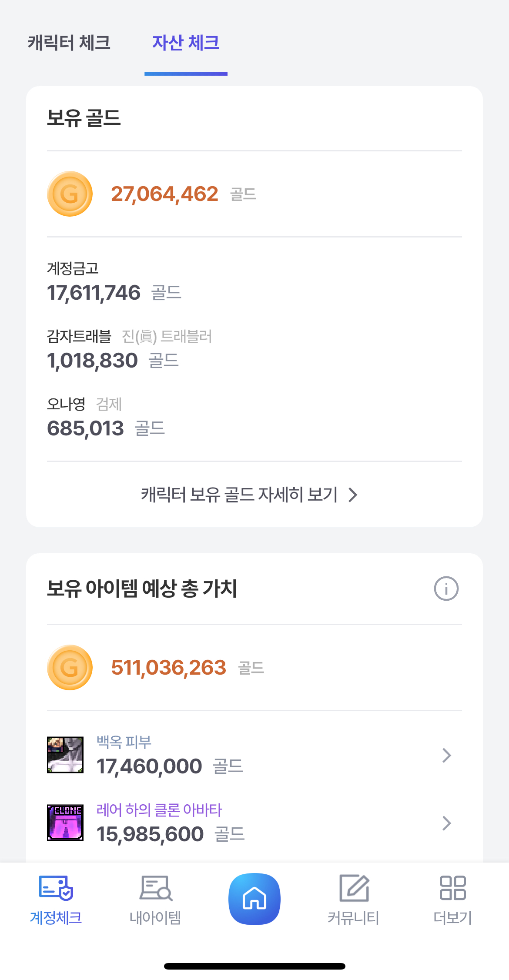Select the 자산 체크 tab
509x980 pixels.
pyautogui.click(x=186, y=43)
